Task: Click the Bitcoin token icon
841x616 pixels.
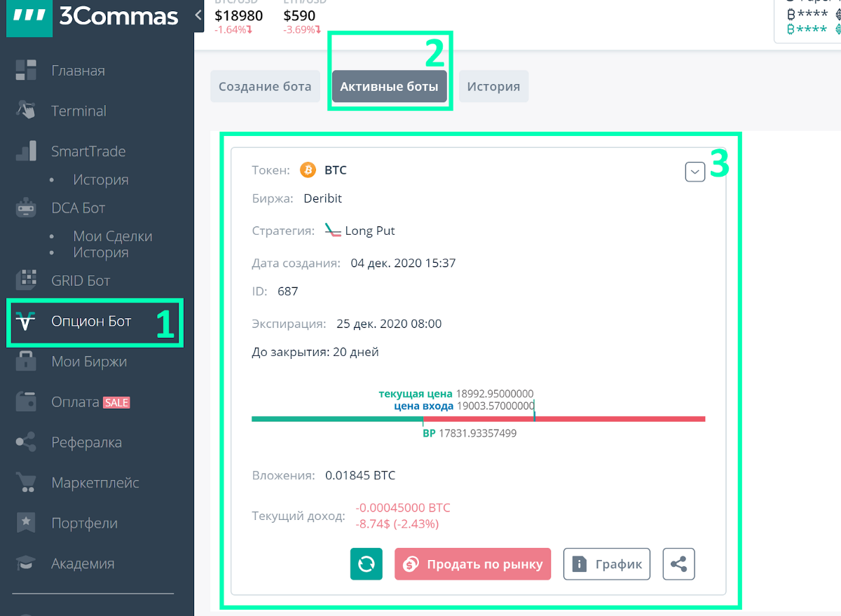Action: (308, 170)
